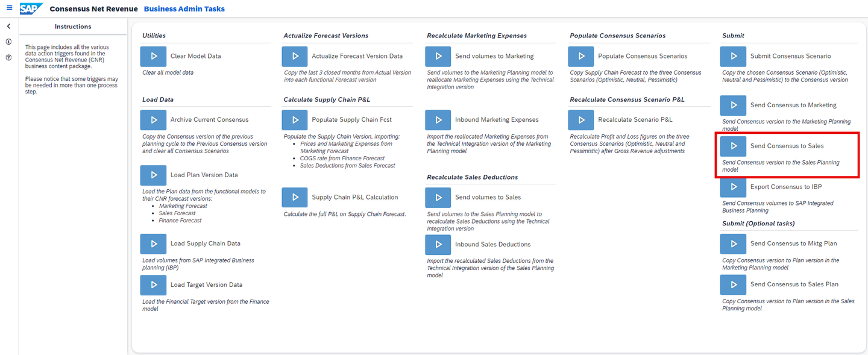
Task: Run the Export Consensus to IBP trigger
Action: pyautogui.click(x=734, y=187)
